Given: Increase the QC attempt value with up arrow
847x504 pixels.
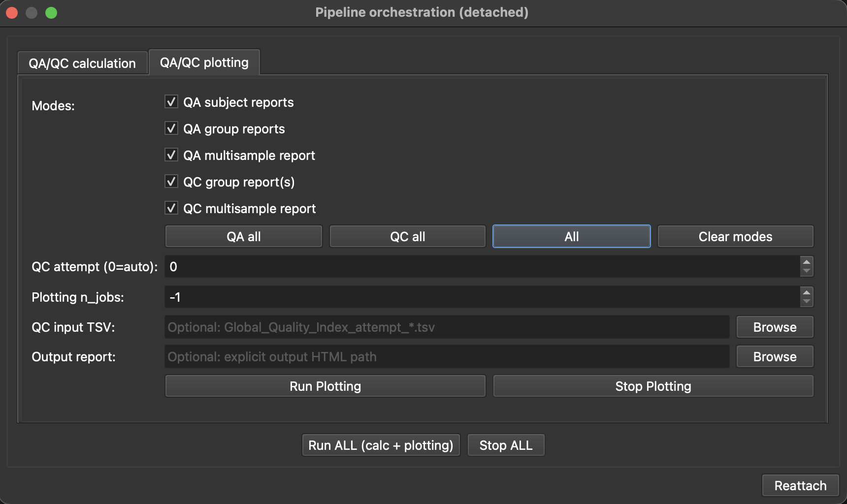Looking at the screenshot, I should coord(806,262).
